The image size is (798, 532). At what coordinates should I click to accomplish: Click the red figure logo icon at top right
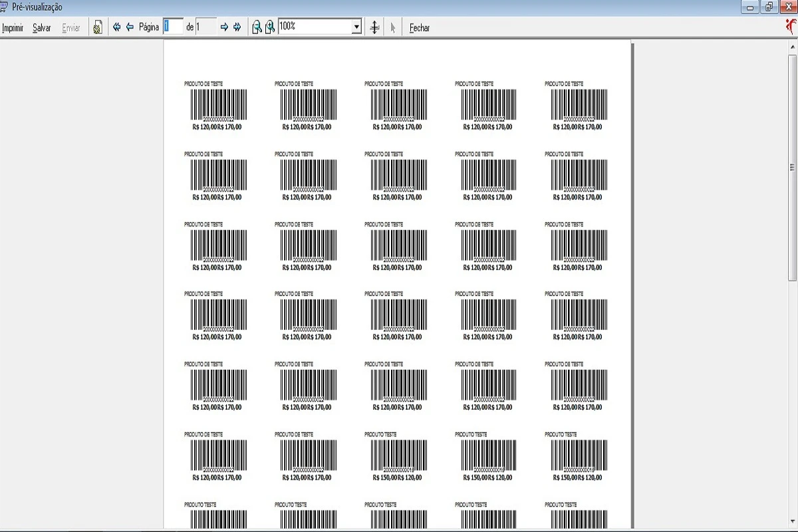click(x=790, y=27)
